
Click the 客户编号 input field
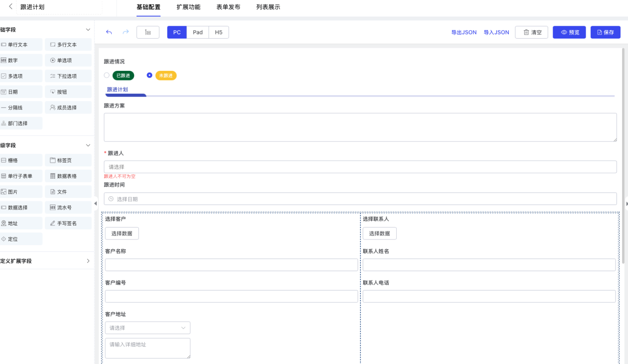231,296
